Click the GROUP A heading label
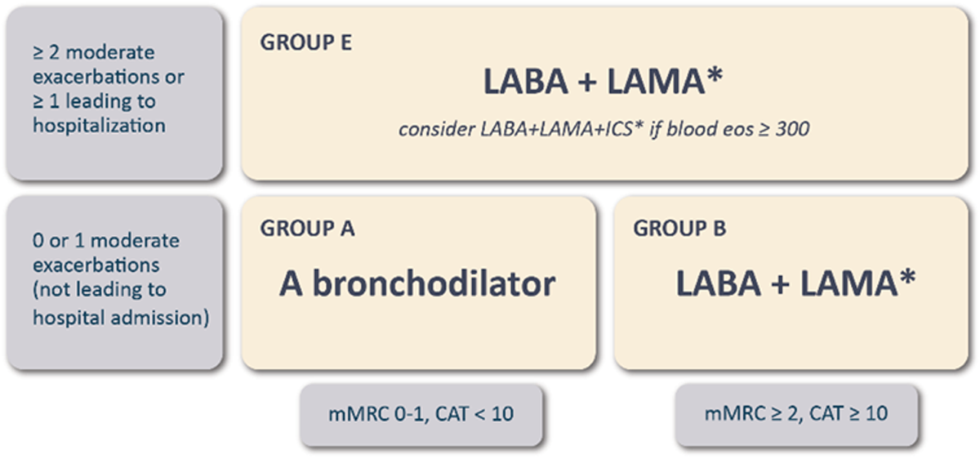 click(x=307, y=229)
